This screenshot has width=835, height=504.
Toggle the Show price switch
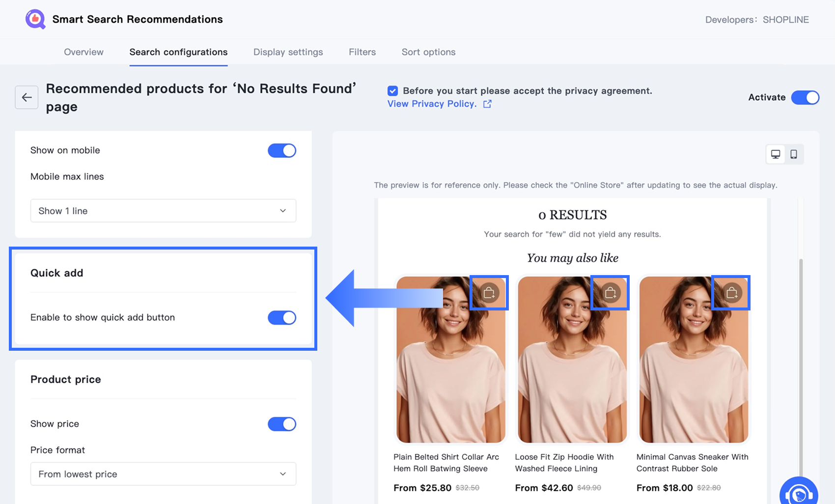282,424
